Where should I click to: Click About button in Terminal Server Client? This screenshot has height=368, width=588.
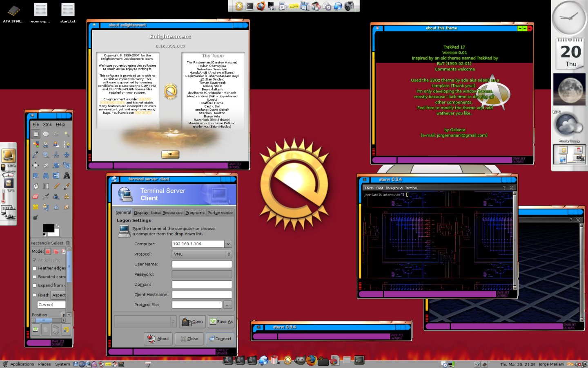pyautogui.click(x=158, y=339)
